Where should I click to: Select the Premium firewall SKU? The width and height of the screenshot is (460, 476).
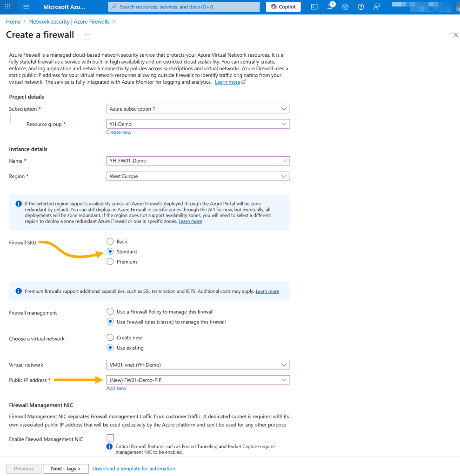[x=110, y=262]
